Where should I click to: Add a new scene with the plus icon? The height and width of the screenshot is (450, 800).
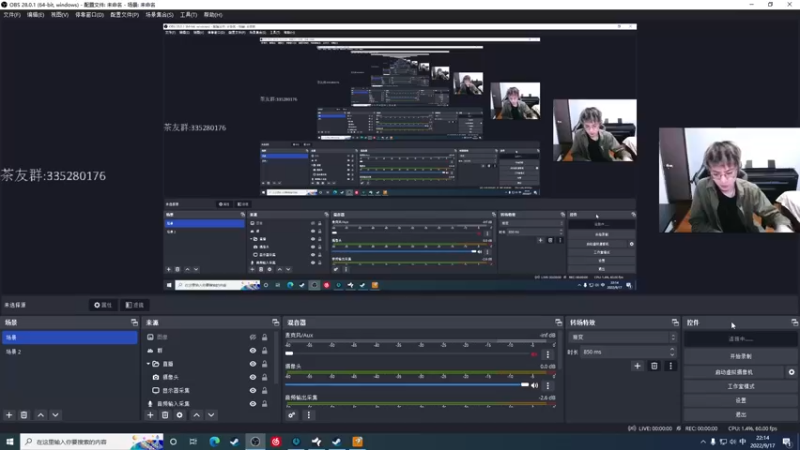click(9, 415)
